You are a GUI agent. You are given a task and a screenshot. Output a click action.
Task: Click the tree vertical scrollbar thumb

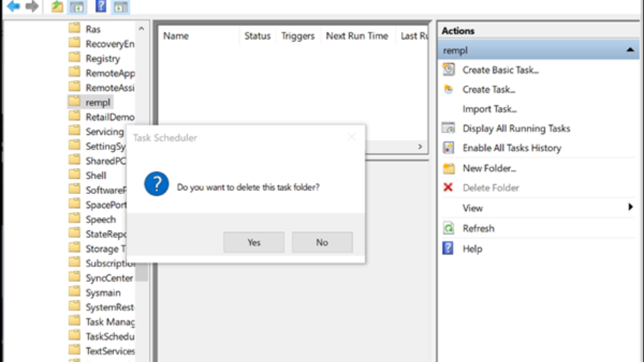point(142,272)
